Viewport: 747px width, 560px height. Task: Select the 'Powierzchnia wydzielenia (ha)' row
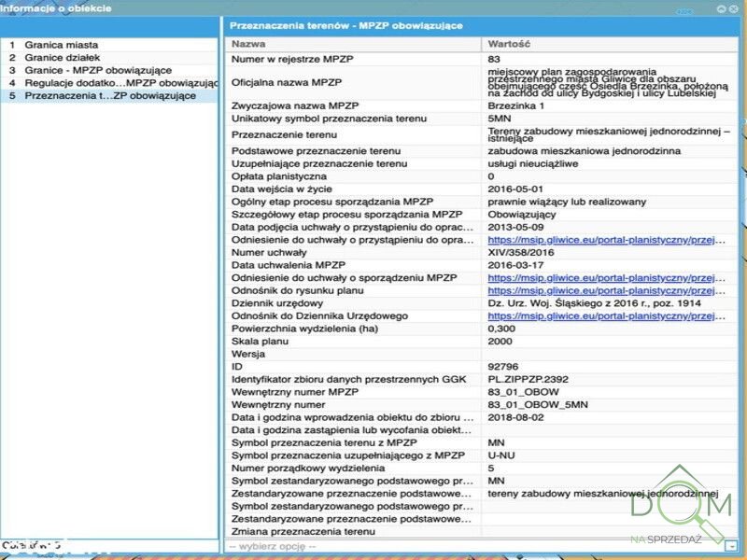tap(355, 329)
